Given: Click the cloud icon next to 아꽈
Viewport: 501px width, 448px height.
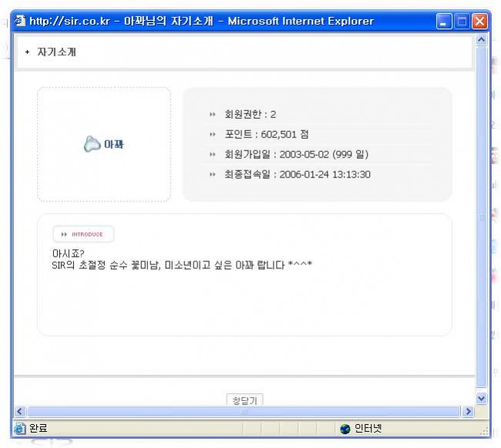Looking at the screenshot, I should click(92, 143).
